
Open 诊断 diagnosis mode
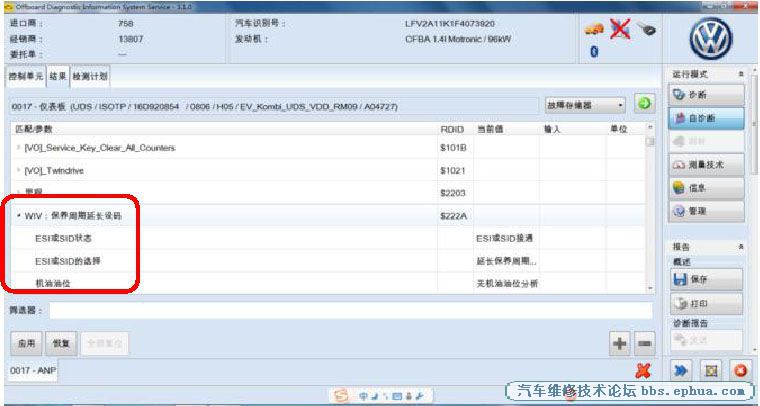pos(706,94)
